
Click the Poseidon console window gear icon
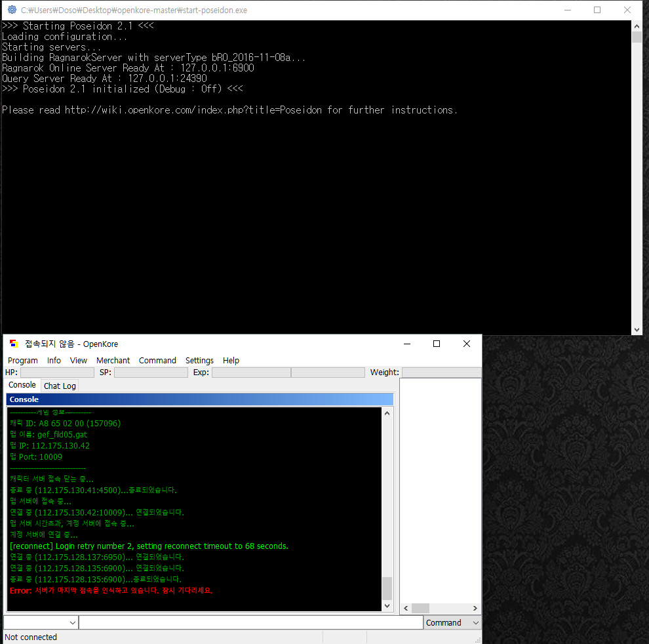[x=12, y=10]
